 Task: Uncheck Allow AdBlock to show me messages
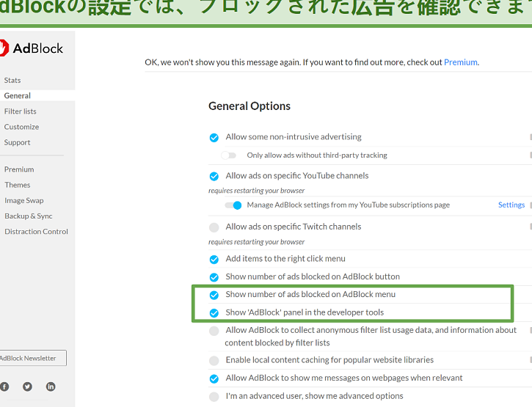214,378
